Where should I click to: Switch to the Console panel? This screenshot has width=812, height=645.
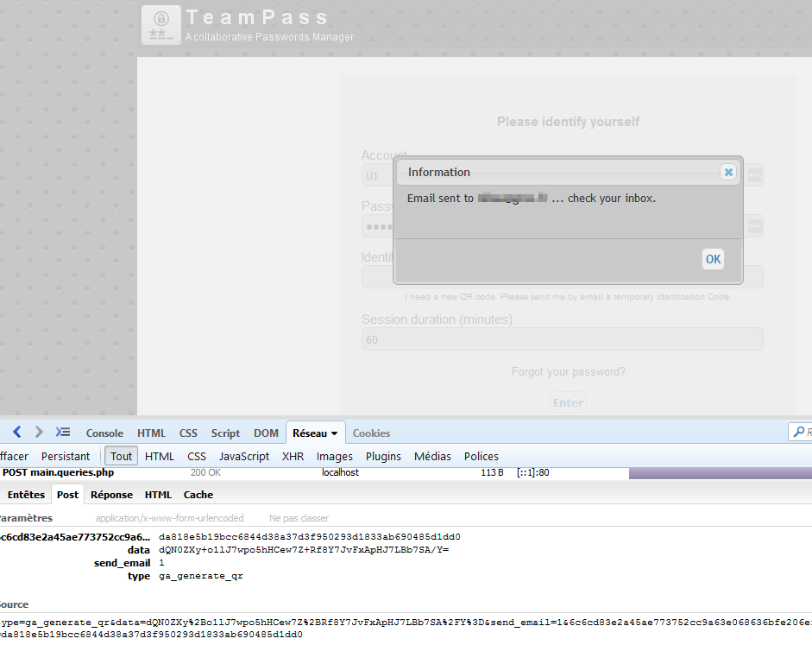click(x=104, y=433)
